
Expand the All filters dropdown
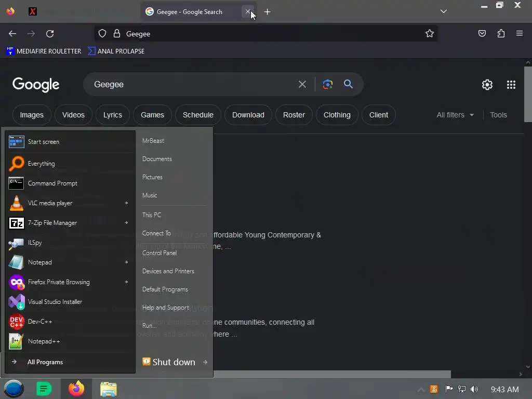[x=455, y=115]
